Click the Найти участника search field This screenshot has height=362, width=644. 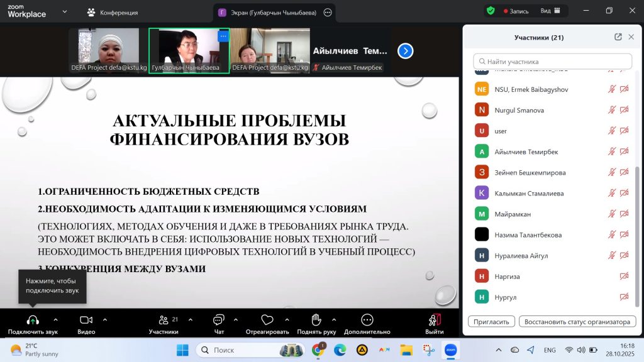[552, 62]
